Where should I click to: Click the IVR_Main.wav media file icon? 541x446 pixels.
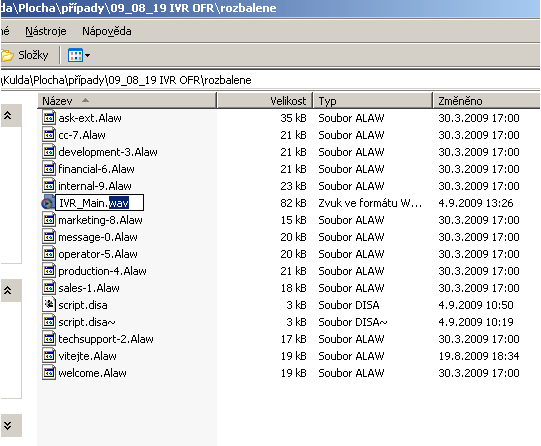point(48,203)
